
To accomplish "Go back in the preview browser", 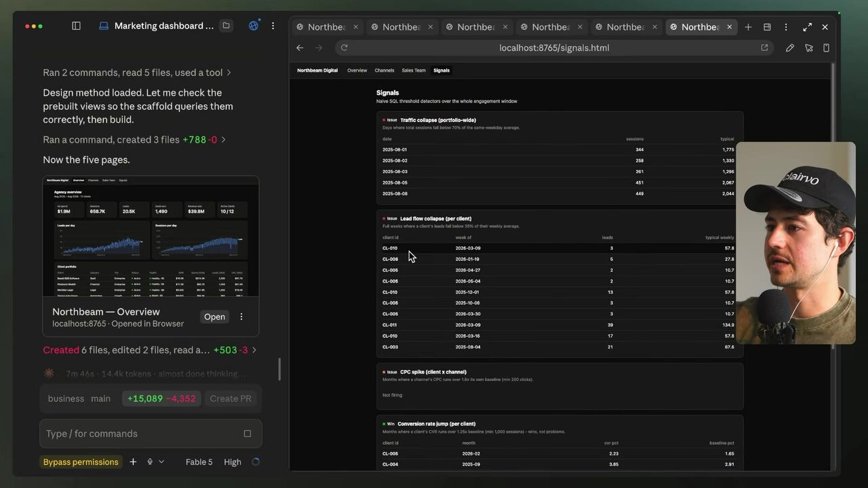I will click(300, 47).
